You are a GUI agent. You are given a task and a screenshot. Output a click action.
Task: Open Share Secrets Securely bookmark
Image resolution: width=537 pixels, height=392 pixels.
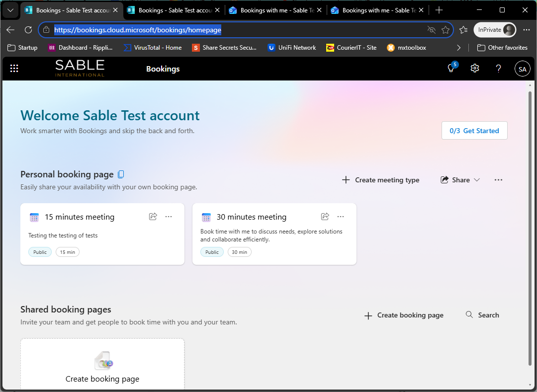coord(224,48)
